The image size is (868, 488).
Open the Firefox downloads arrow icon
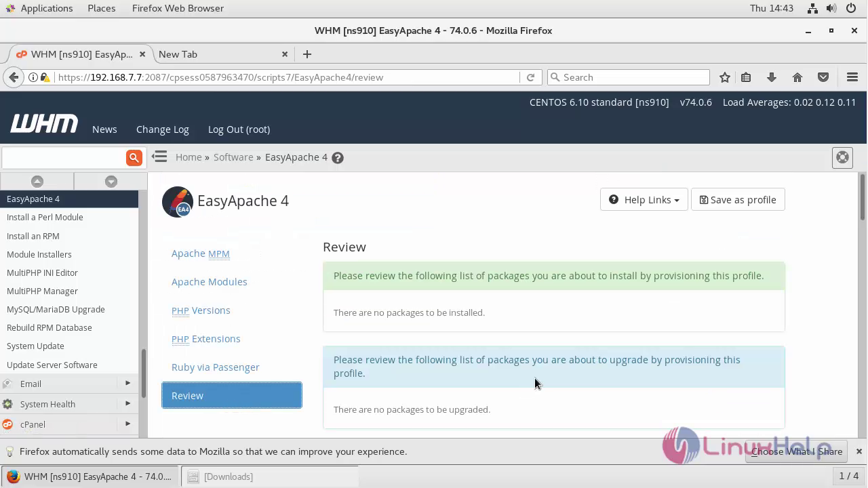772,77
